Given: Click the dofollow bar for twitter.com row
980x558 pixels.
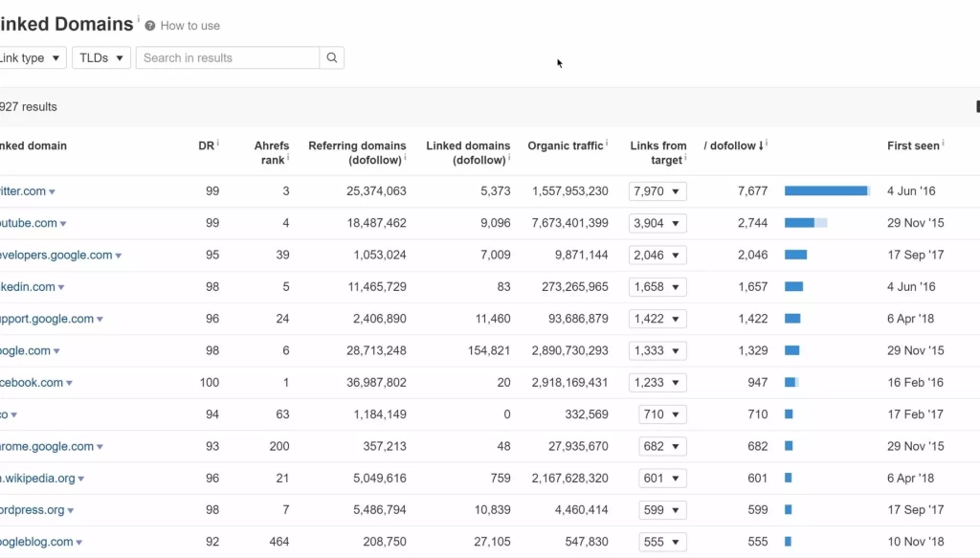Looking at the screenshot, I should pyautogui.click(x=828, y=190).
